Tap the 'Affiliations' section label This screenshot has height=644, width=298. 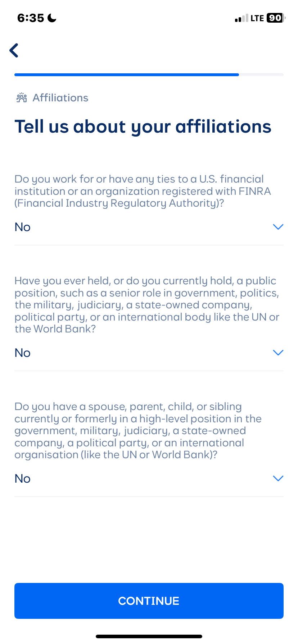click(60, 98)
